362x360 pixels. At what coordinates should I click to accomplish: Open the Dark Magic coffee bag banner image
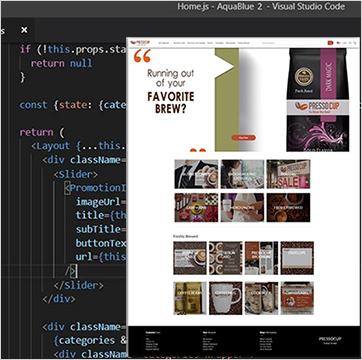318,100
